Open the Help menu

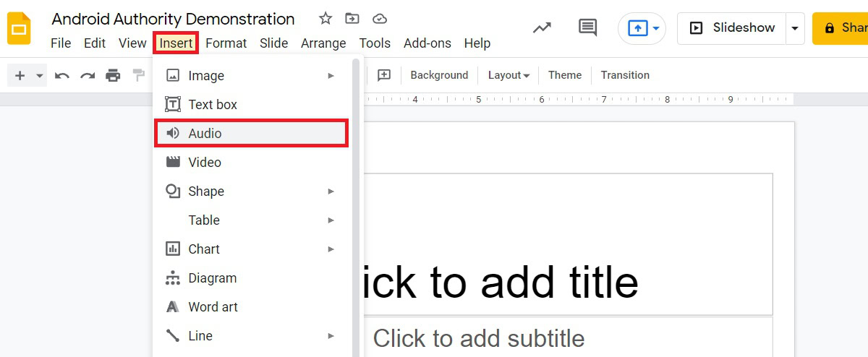pos(477,43)
